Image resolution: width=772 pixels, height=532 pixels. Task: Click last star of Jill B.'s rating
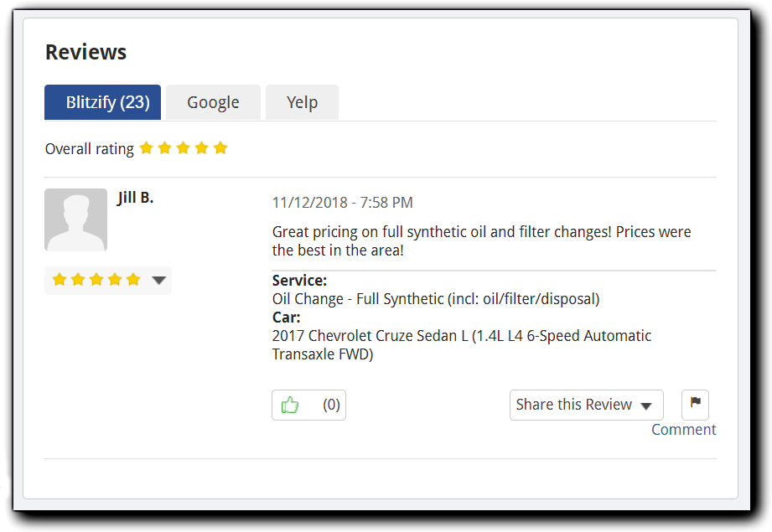click(133, 280)
